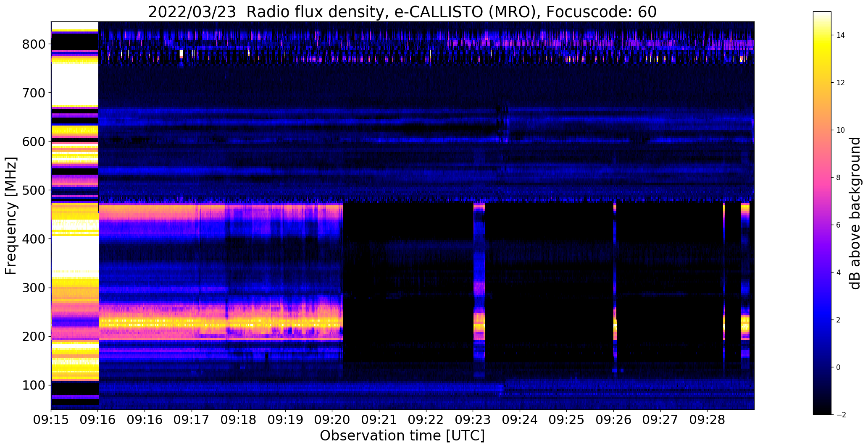Click the colorbar tick label 14
868x448 pixels.
tap(841, 35)
